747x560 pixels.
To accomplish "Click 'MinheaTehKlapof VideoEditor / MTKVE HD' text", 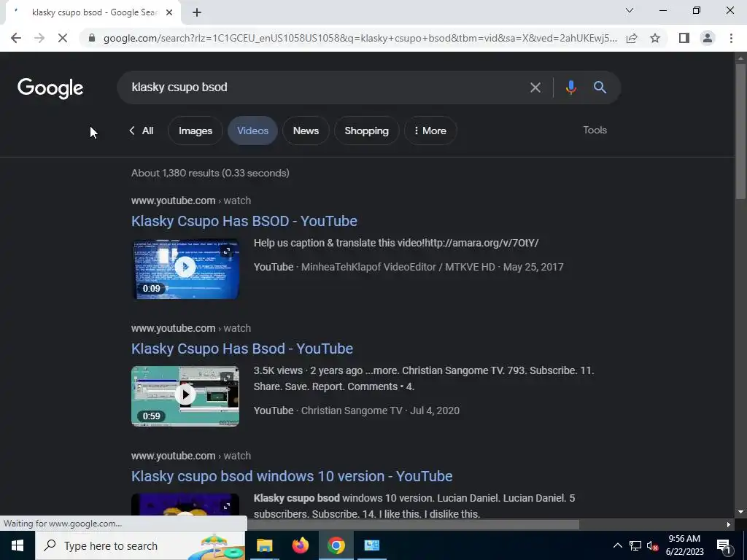I will [398, 267].
